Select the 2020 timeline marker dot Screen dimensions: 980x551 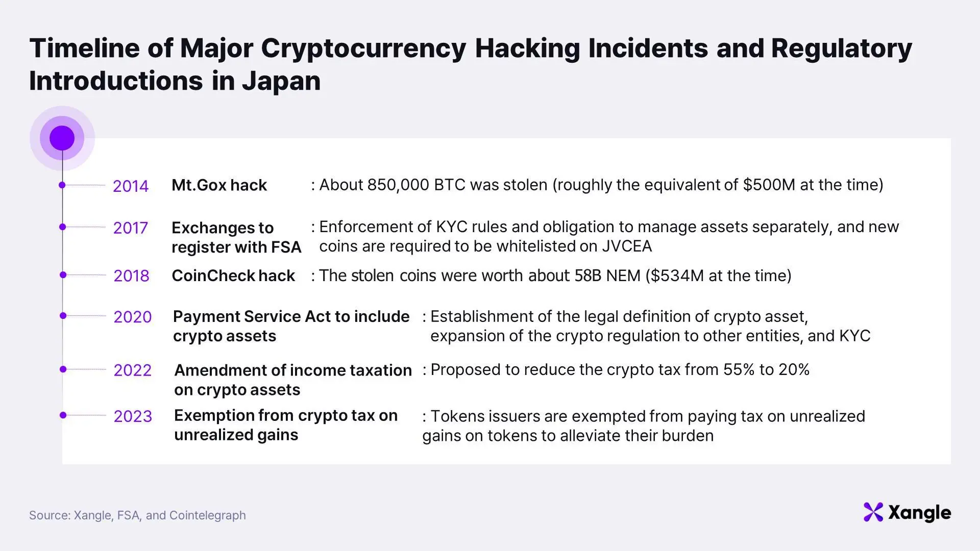[x=63, y=316]
